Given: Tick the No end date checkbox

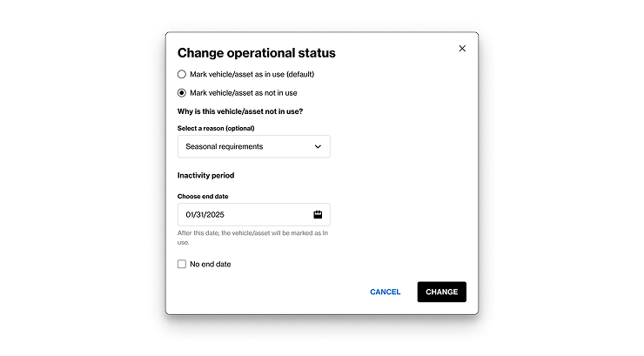Looking at the screenshot, I should tap(182, 264).
